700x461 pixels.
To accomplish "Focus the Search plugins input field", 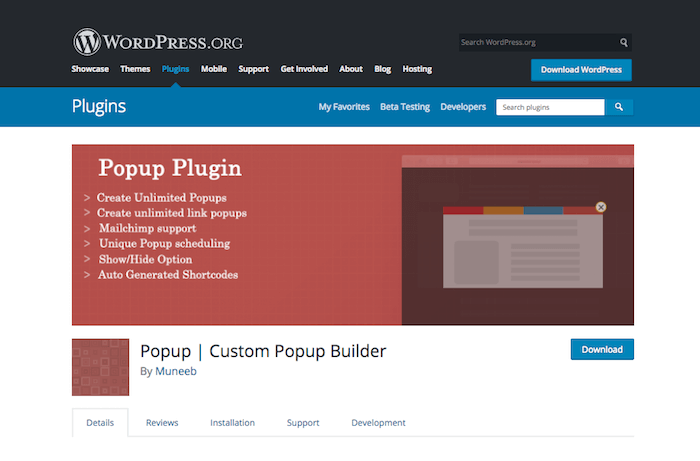I will pyautogui.click(x=550, y=107).
